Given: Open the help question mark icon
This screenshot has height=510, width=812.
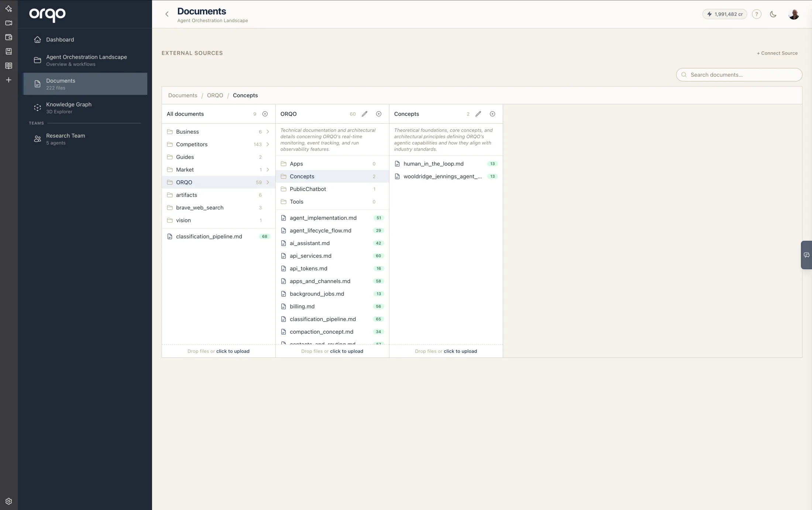Looking at the screenshot, I should [756, 14].
